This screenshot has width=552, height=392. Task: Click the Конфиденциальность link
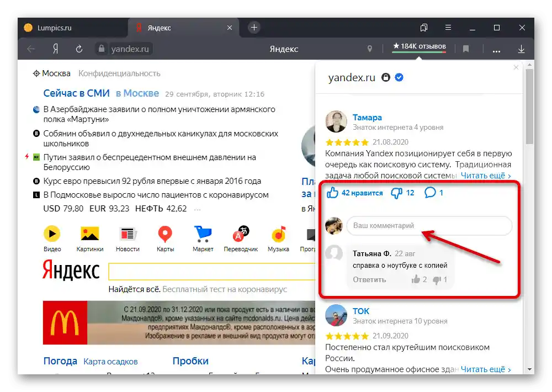[119, 73]
